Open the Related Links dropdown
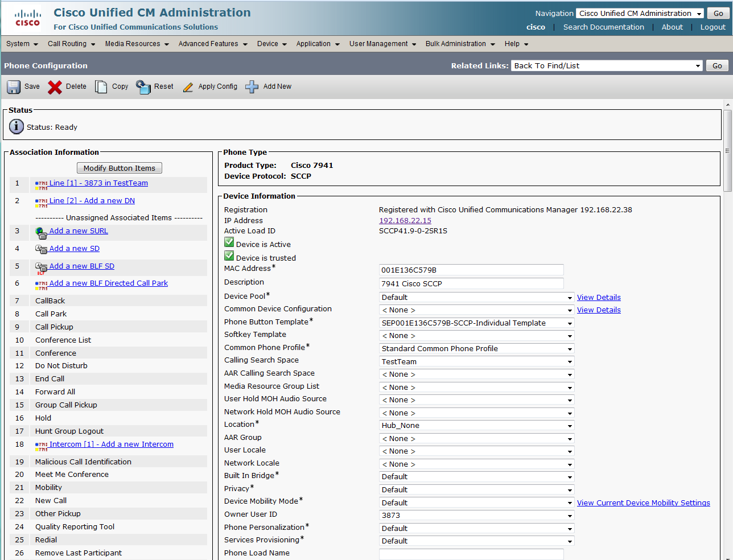This screenshot has height=560, width=733. click(607, 66)
